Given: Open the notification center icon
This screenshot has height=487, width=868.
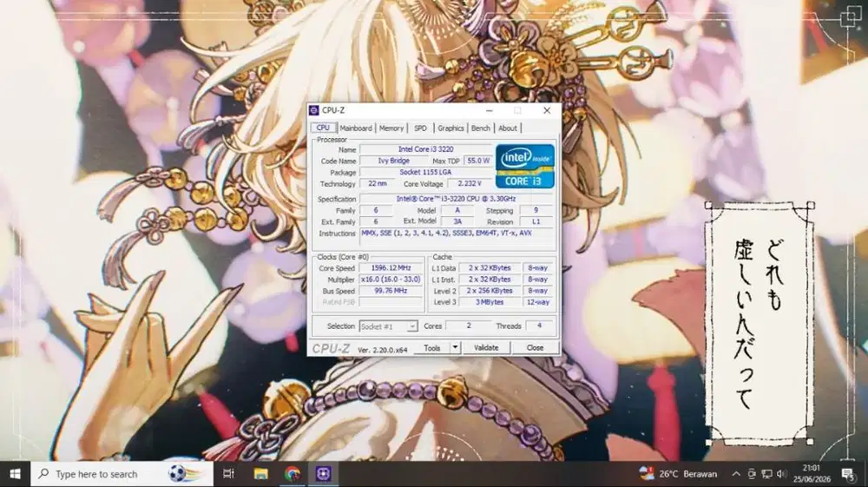Looking at the screenshot, I should click(x=847, y=474).
